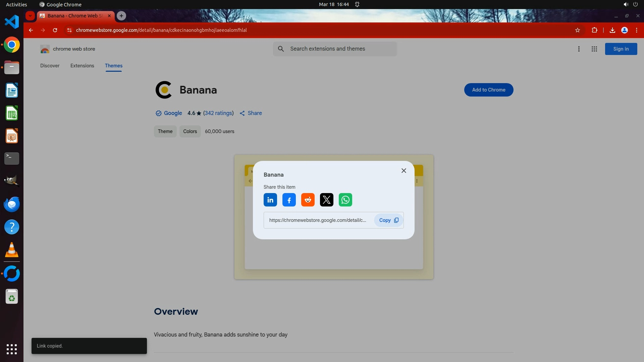This screenshot has height=362, width=644.
Task: Click Copy link button
Action: [x=388, y=220]
